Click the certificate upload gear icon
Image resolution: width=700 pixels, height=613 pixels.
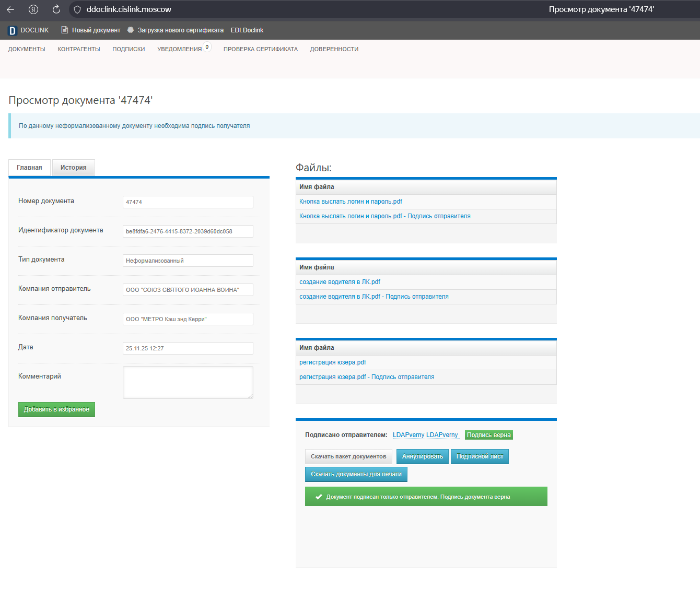[x=131, y=30]
